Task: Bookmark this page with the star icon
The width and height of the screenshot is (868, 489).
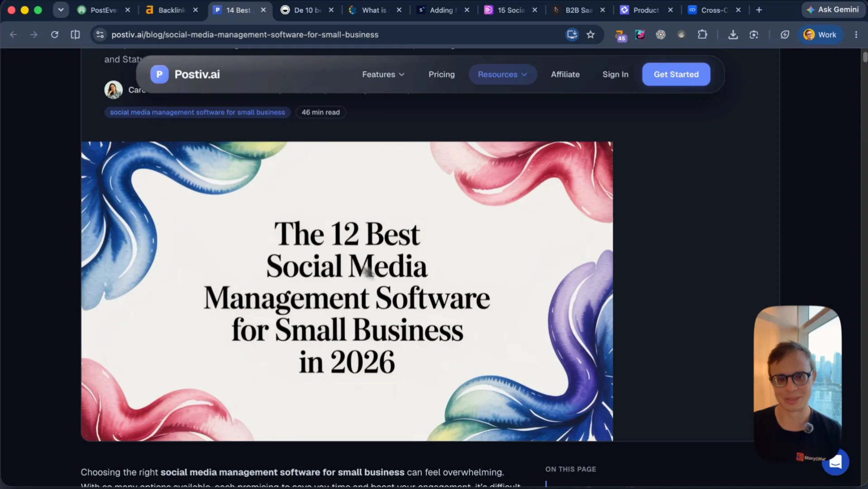Action: tap(591, 34)
